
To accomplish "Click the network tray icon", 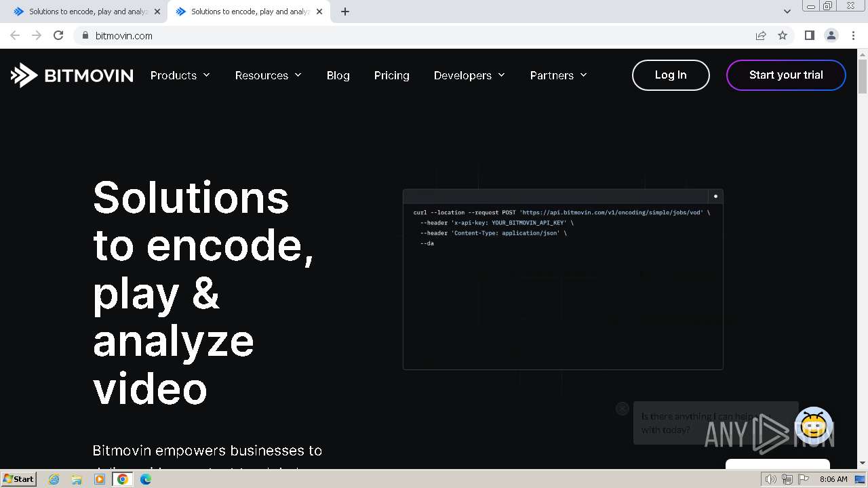I will [x=787, y=479].
